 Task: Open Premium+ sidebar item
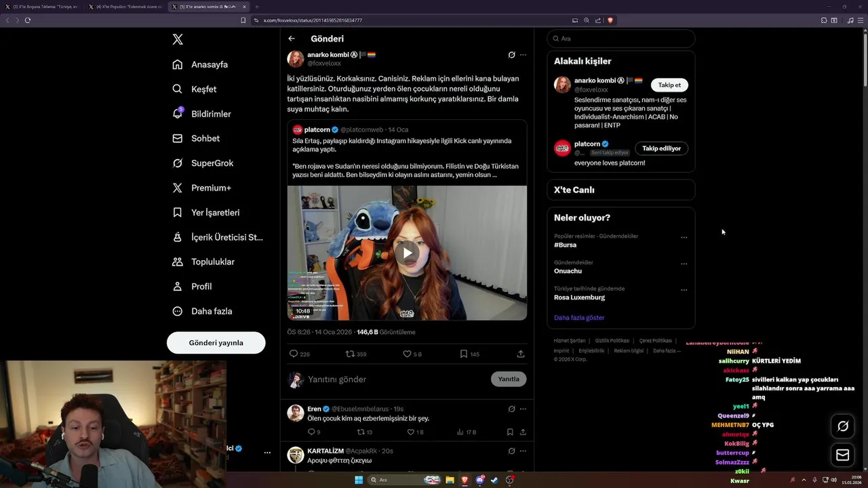[x=202, y=188]
